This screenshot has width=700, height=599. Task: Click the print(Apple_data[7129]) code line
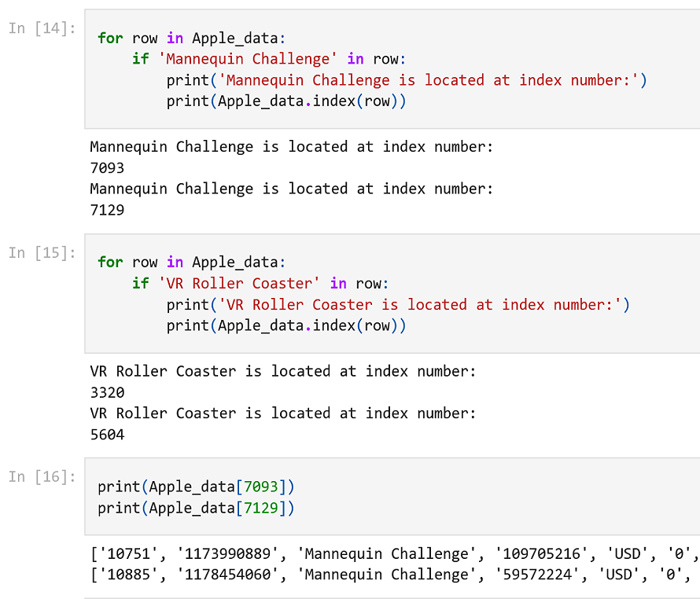[196, 508]
